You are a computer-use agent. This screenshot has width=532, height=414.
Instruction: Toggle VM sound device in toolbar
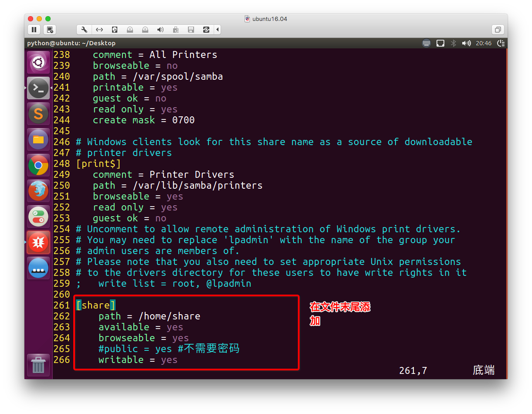point(160,30)
